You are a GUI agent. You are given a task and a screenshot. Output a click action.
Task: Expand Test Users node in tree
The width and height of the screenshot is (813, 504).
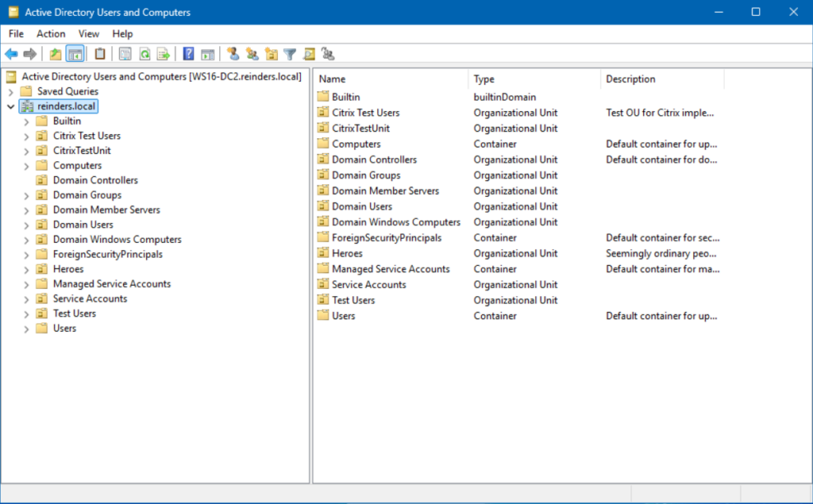point(26,314)
